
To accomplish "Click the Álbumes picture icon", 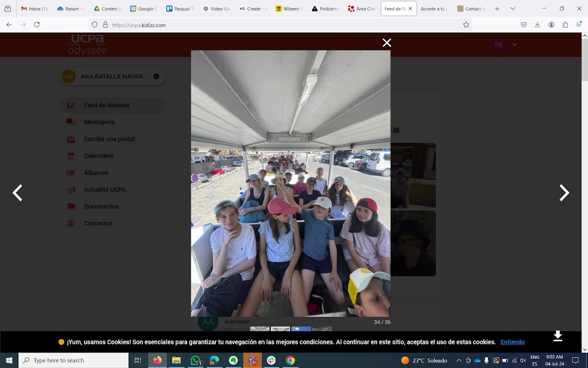I will [x=71, y=172].
